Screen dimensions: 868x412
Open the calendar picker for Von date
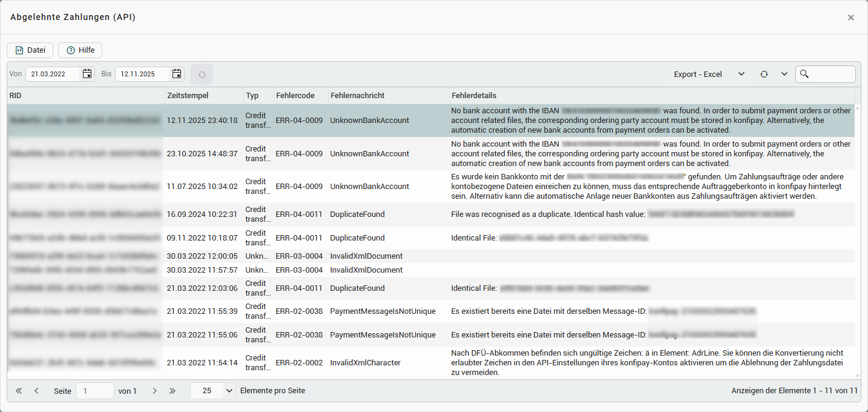87,74
